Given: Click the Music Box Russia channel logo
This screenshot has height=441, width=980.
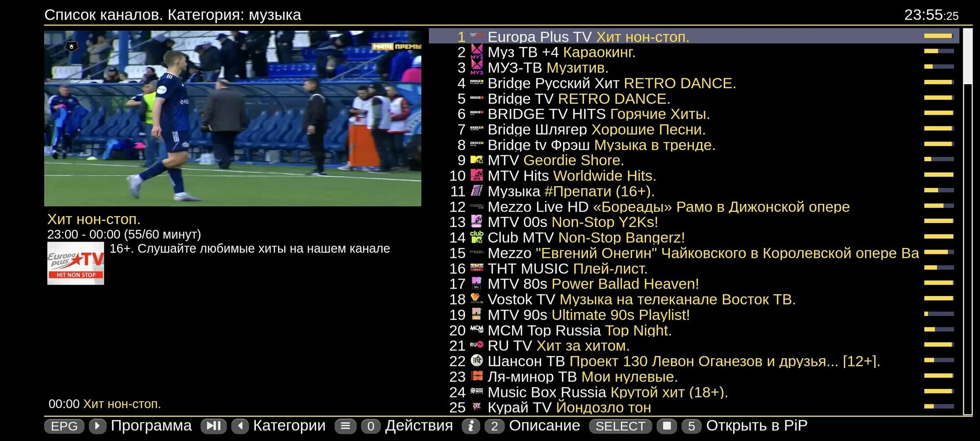Looking at the screenshot, I should (476, 392).
